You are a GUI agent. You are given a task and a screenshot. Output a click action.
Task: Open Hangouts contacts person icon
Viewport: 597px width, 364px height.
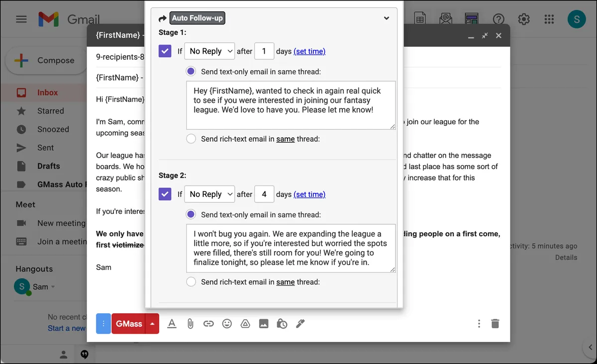tap(64, 355)
